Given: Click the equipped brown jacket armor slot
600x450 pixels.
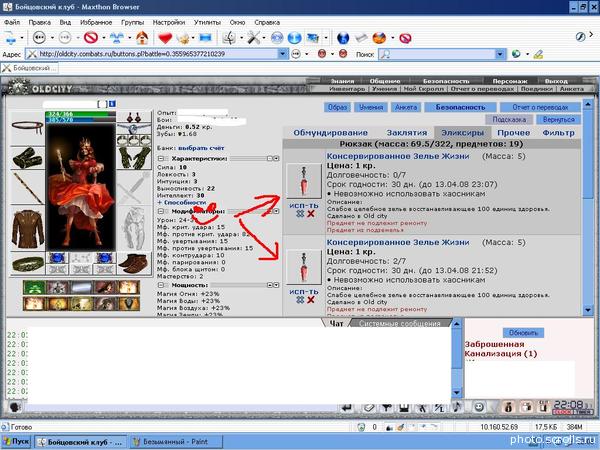Looking at the screenshot, I should pos(28,229).
